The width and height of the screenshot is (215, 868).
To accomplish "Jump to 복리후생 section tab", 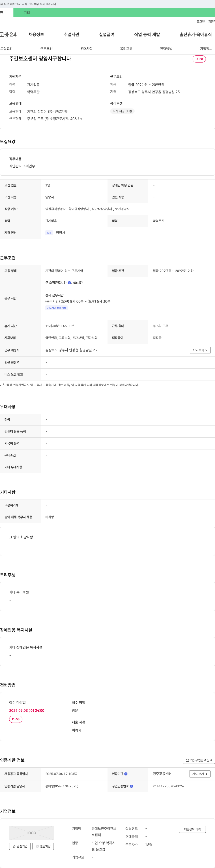I will coord(126,49).
